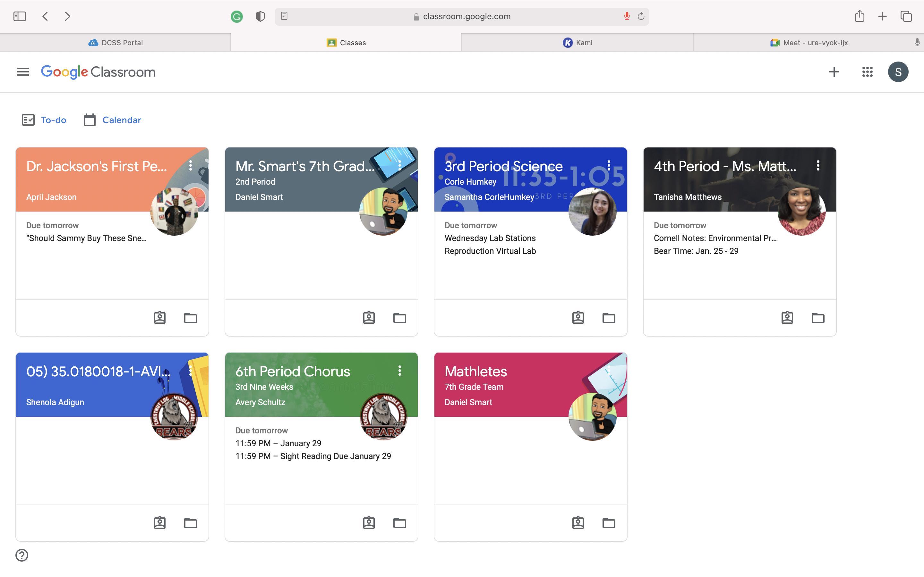924x577 pixels.
Task: Click the Safari privacy shield icon
Action: click(x=260, y=16)
